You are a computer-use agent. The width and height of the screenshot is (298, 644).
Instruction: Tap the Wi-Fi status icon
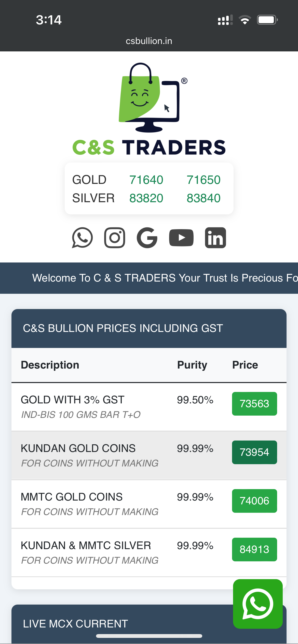click(245, 20)
